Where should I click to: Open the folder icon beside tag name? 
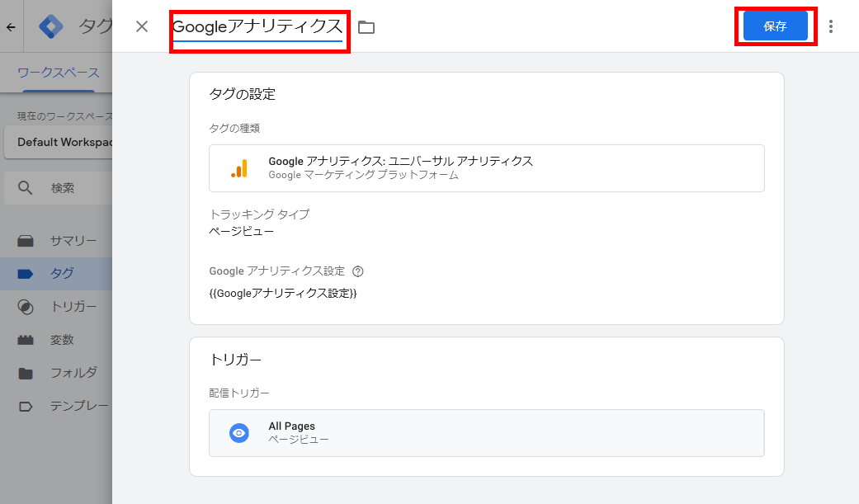(366, 27)
